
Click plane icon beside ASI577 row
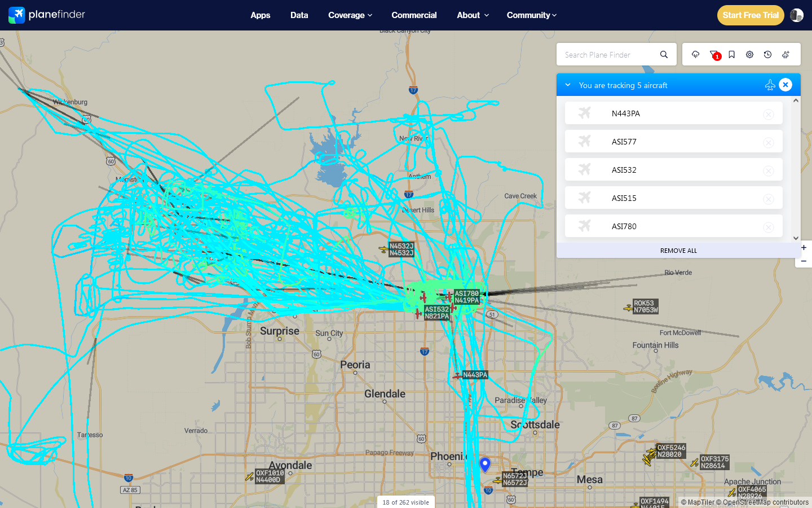click(x=584, y=141)
